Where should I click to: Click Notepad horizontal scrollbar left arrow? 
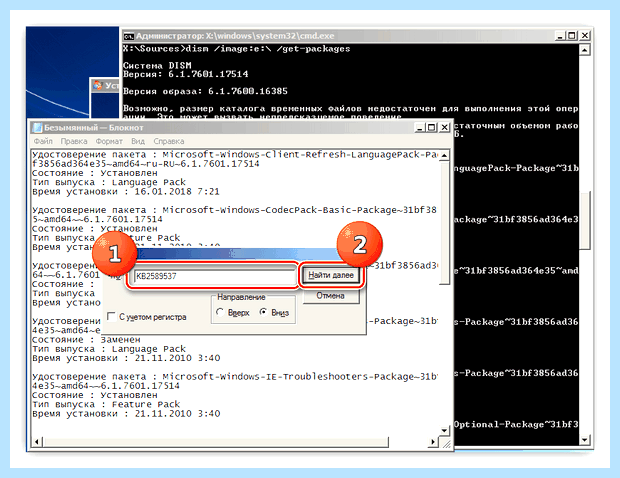coord(37,442)
